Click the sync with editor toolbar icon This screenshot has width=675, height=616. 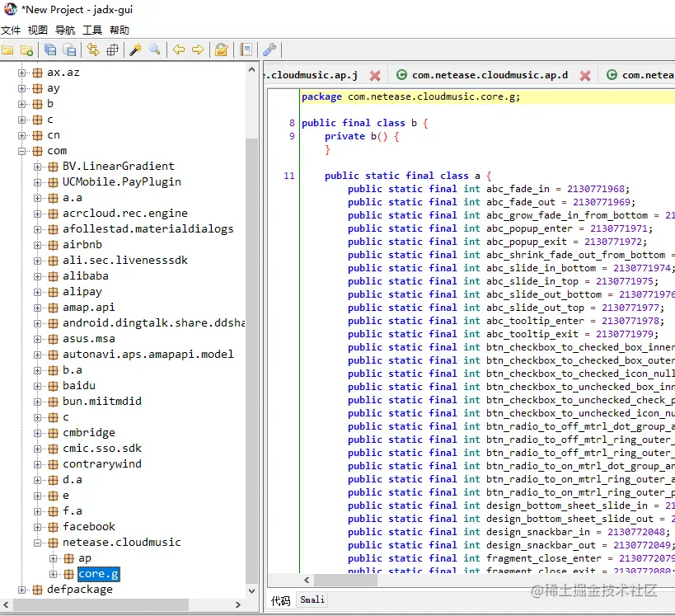[x=92, y=50]
